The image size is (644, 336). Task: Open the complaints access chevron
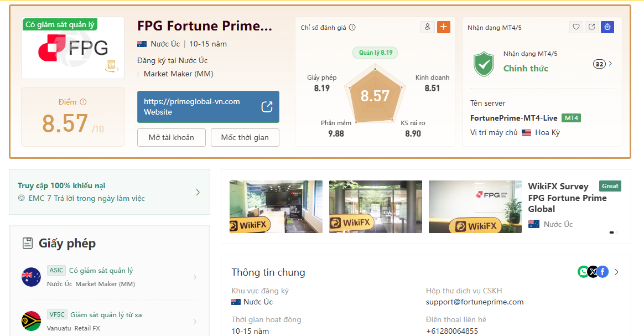[198, 192]
